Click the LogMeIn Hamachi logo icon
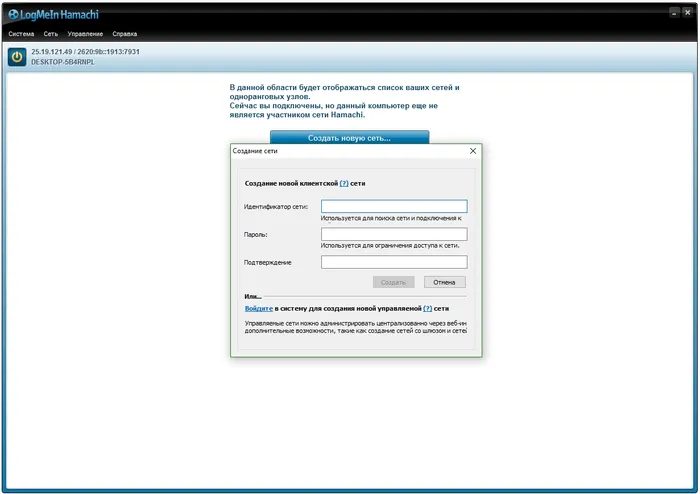 (13, 15)
